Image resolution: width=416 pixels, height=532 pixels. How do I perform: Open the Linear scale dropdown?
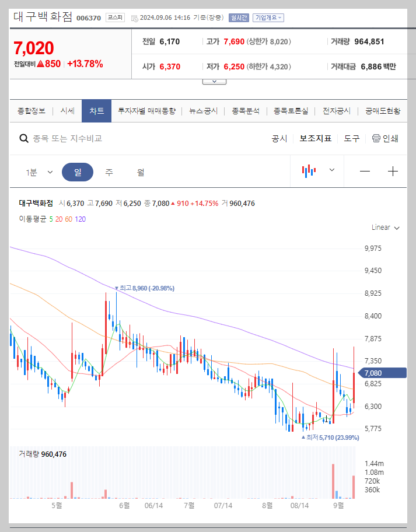tap(384, 228)
